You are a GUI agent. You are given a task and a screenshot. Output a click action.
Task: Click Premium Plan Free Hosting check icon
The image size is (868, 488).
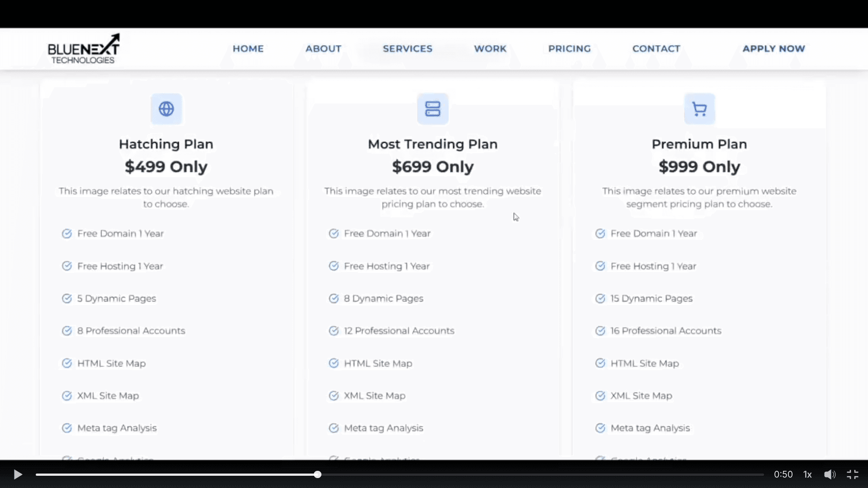[x=600, y=266]
